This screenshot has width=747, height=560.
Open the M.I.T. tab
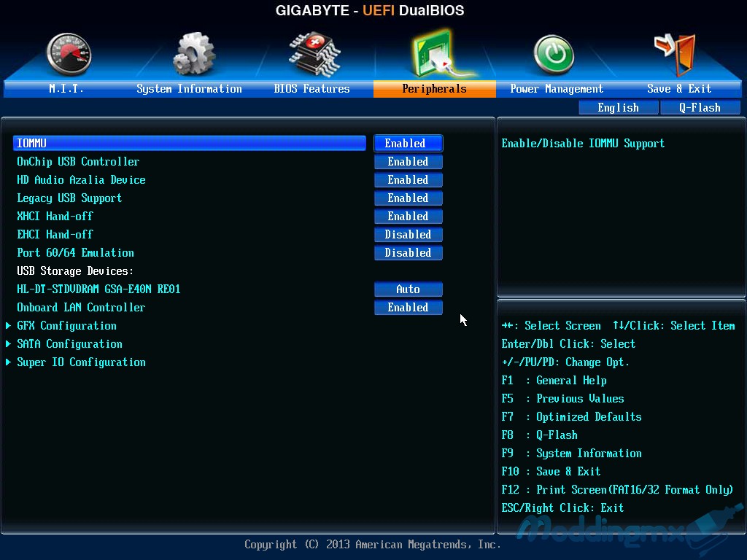click(x=66, y=88)
